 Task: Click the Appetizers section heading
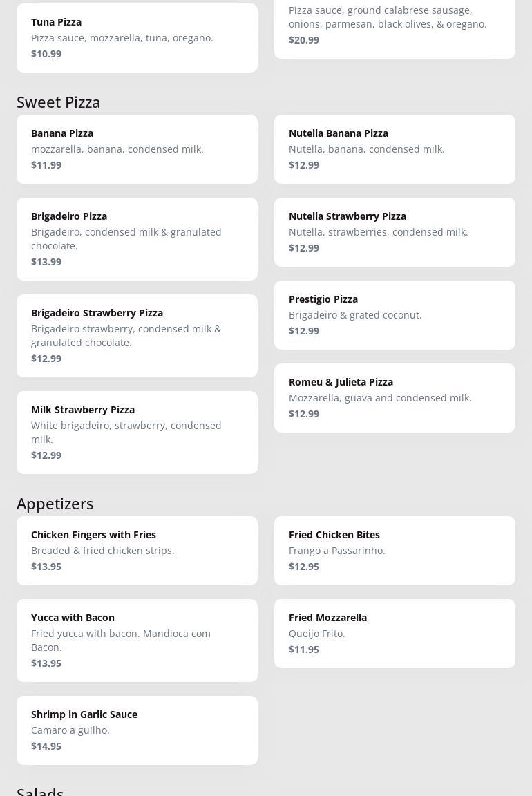pyautogui.click(x=55, y=504)
